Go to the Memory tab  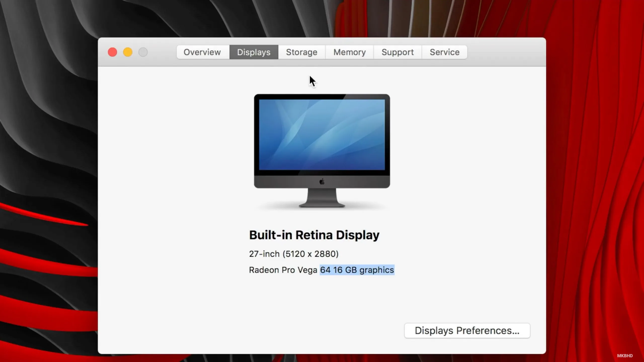pos(349,52)
